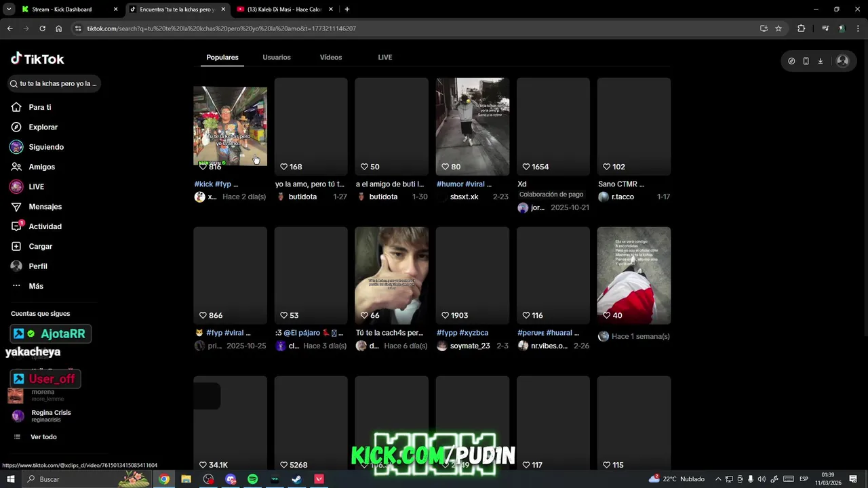Click the TikTok search field
The width and height of the screenshot is (868, 488).
[x=54, y=84]
